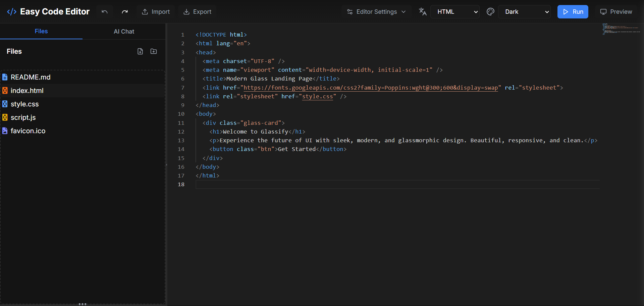The image size is (644, 306).
Task: Import a file into the editor
Action: tap(156, 12)
